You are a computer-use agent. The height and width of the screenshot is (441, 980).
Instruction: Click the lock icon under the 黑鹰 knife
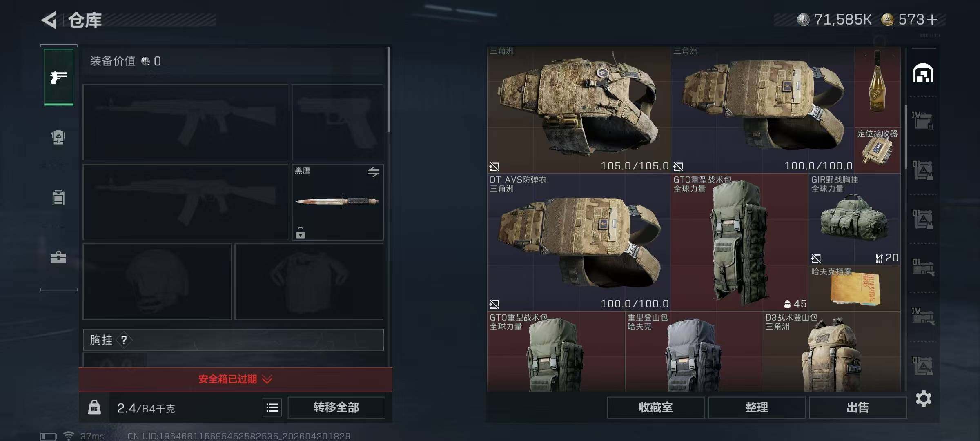tap(301, 233)
